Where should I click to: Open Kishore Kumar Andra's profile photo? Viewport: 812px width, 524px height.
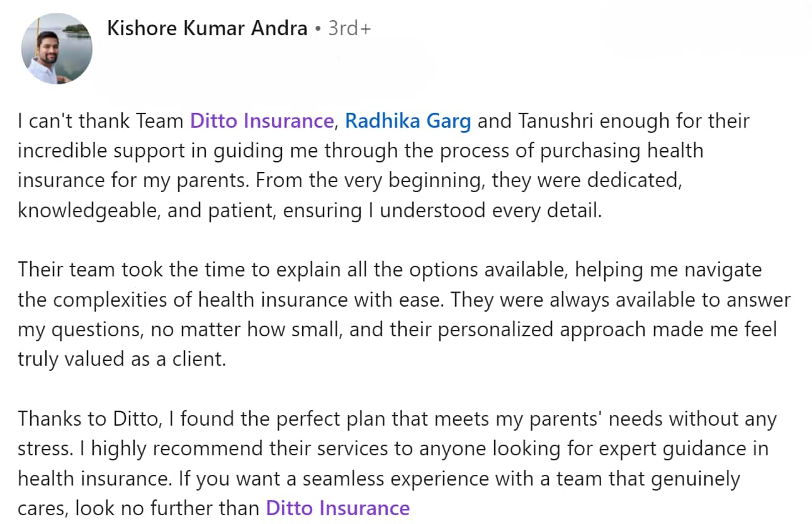pos(57,48)
